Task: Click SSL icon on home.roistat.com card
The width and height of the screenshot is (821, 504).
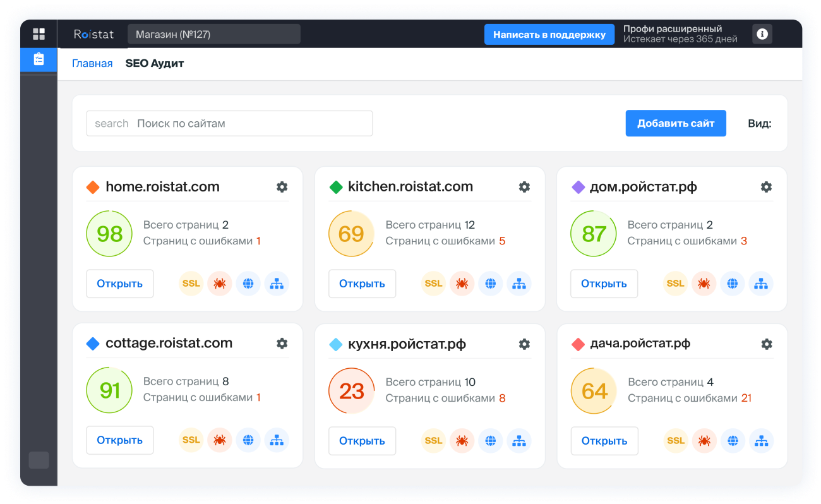Action: 191,284
